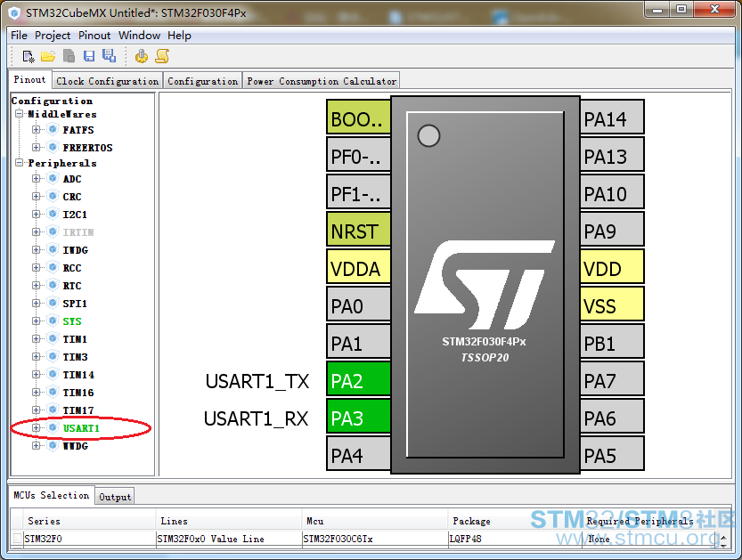Click the STM32F0x0 Value Line cell
742x560 pixels.
[229, 539]
